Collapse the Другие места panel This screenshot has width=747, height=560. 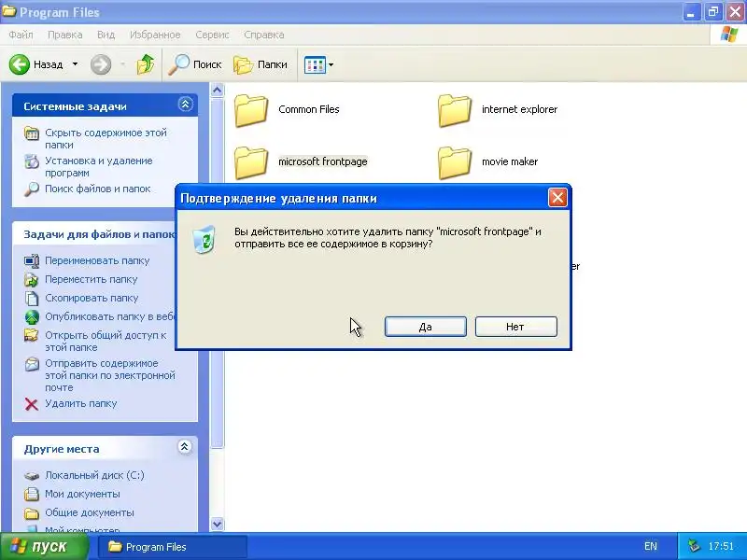point(185,447)
